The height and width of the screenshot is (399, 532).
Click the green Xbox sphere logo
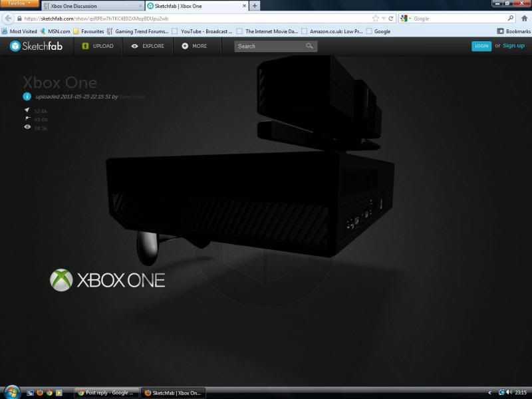61,280
